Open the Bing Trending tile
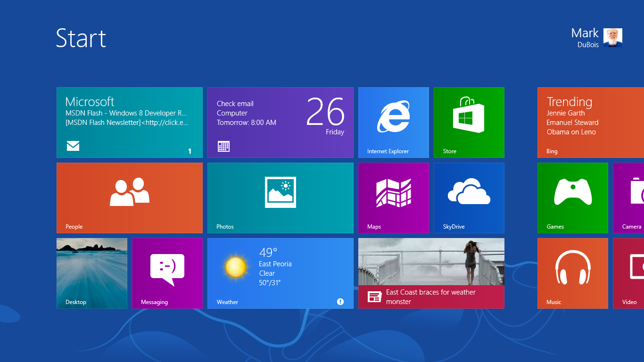Image resolution: width=644 pixels, height=362 pixels. (591, 123)
